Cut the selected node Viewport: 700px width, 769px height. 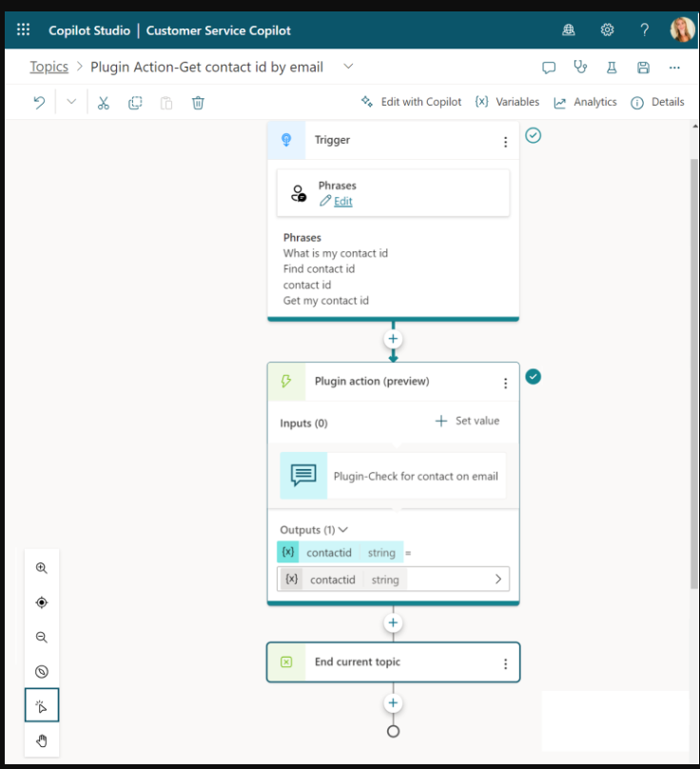(103, 103)
